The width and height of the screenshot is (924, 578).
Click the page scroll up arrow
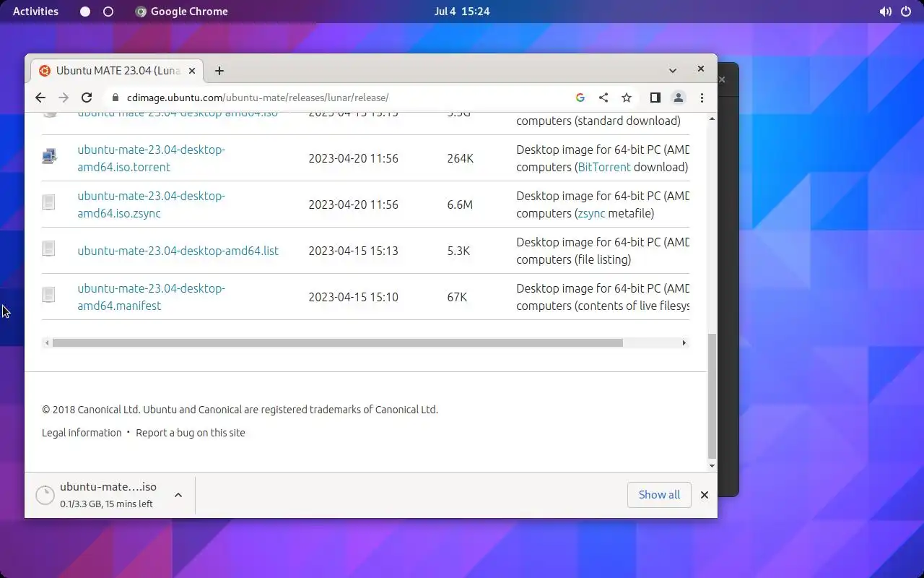[x=712, y=118]
